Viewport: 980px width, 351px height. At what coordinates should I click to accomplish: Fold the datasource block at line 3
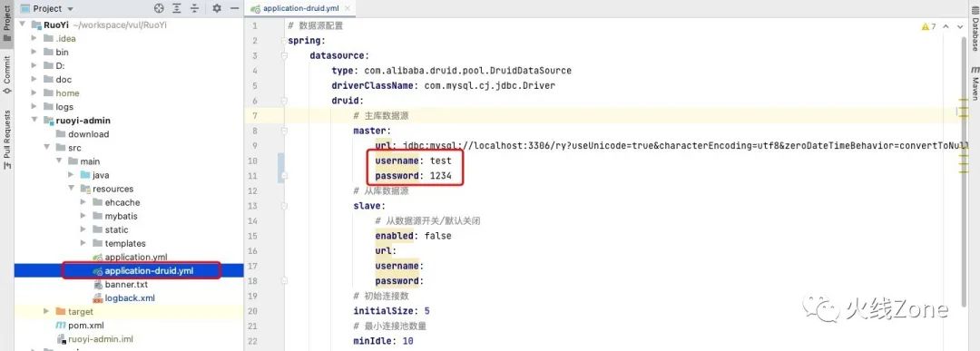[x=284, y=55]
